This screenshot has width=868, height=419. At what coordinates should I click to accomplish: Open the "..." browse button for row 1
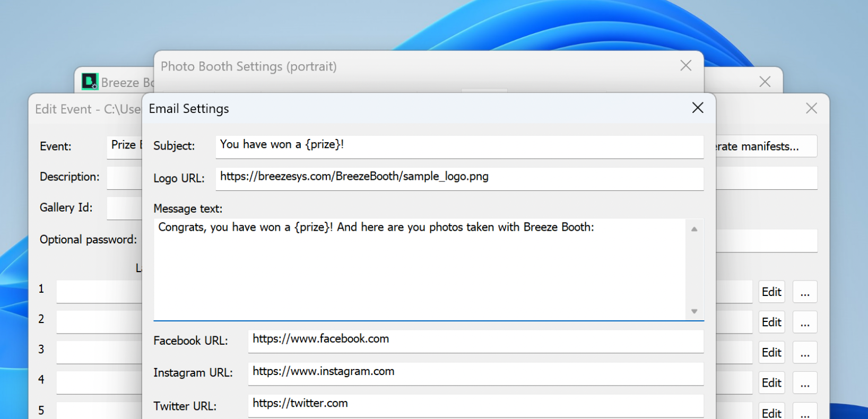[805, 292]
